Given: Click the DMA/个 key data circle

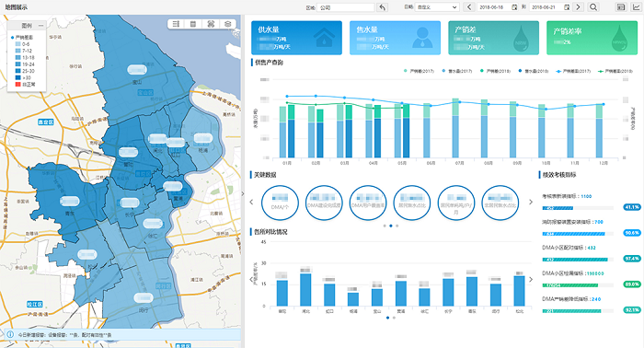Looking at the screenshot, I should click(280, 203).
